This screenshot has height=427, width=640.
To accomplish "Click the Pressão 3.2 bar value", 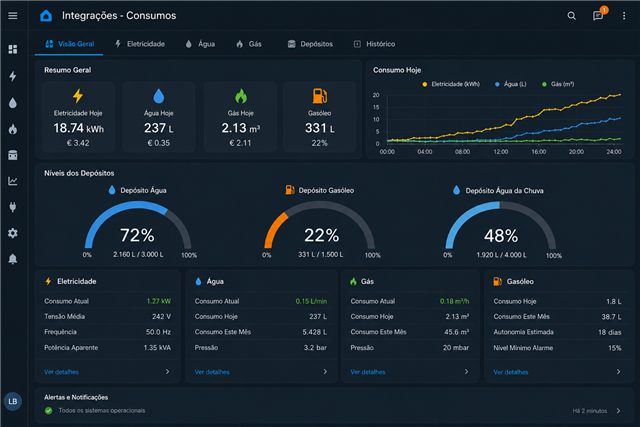I will (315, 348).
